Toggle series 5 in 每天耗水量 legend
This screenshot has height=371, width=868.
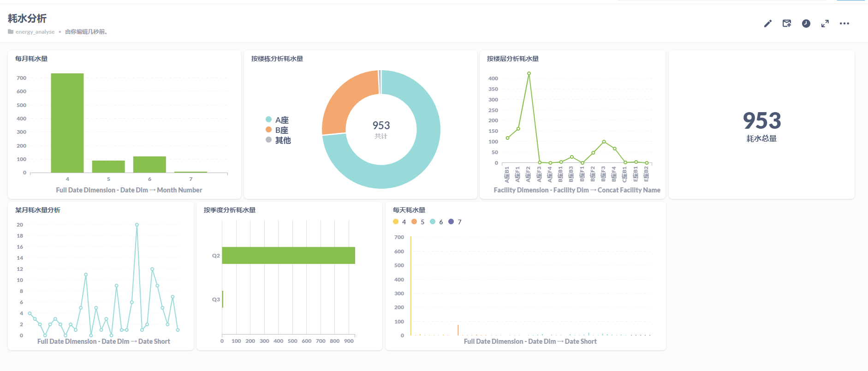pos(418,222)
